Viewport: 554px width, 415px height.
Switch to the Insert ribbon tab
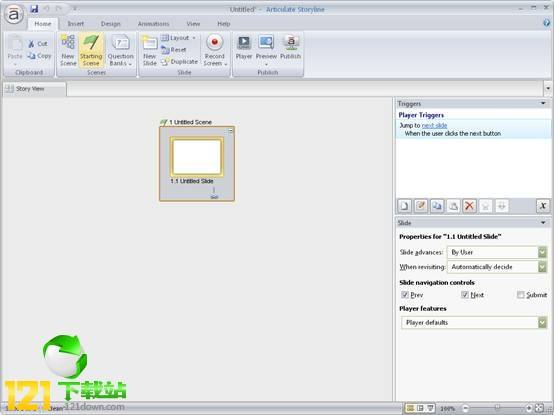coord(76,24)
